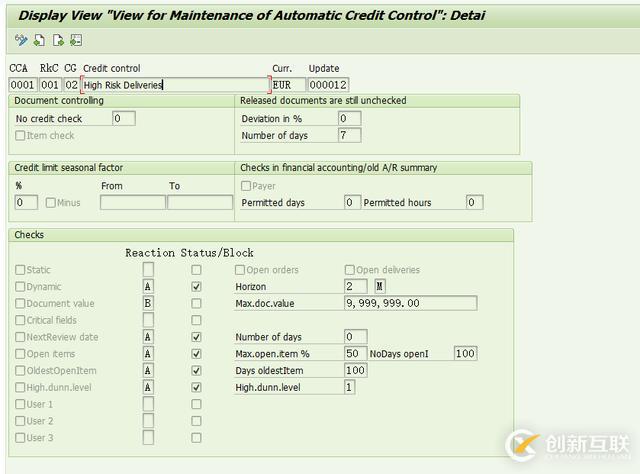Click the Reaction field in Critical fields row
This screenshot has width=640, height=474.
pos(149,320)
